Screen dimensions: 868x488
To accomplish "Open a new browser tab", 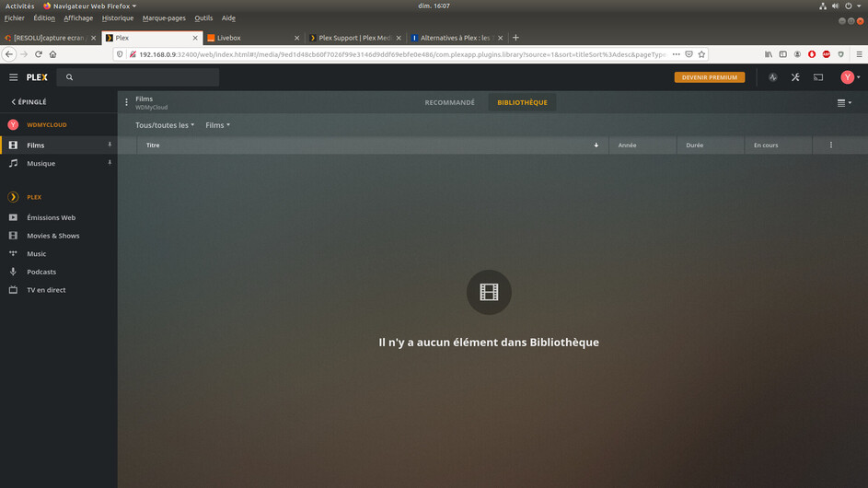I will [x=515, y=38].
